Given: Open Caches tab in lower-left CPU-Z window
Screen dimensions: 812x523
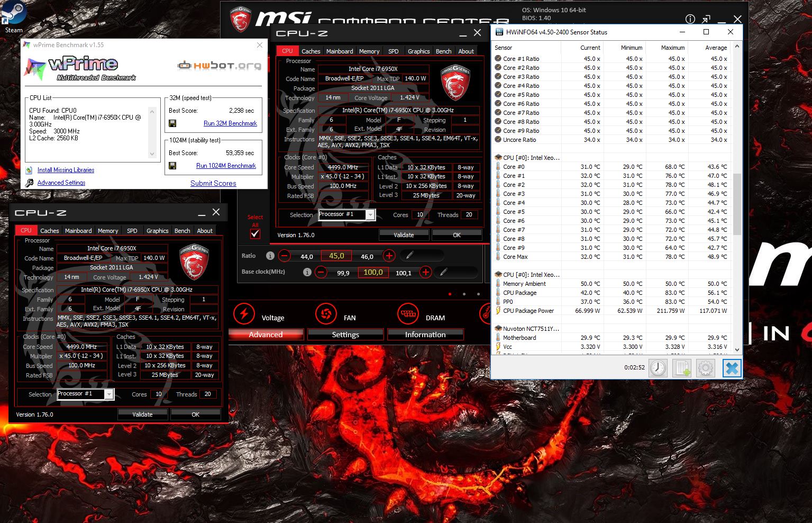Looking at the screenshot, I should click(x=49, y=231).
